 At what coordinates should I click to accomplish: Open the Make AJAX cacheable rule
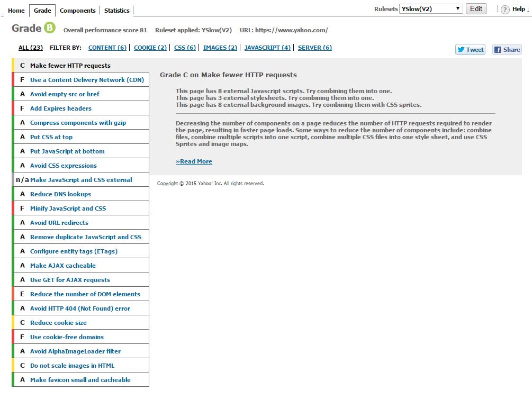81,265
